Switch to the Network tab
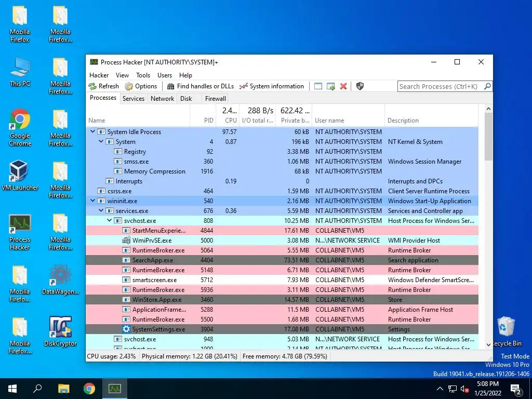This screenshot has width=532, height=399. click(162, 98)
